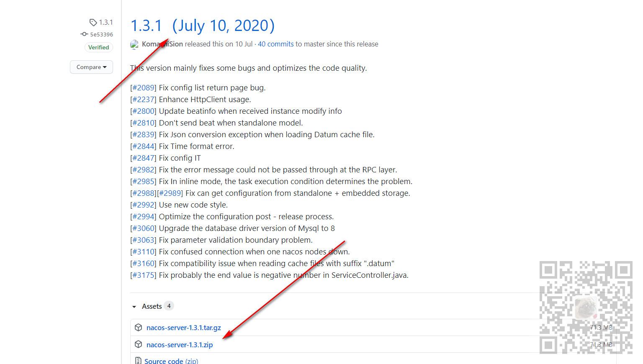Open issue #2839 link
Screen dimensions: 643x364
tap(143, 134)
